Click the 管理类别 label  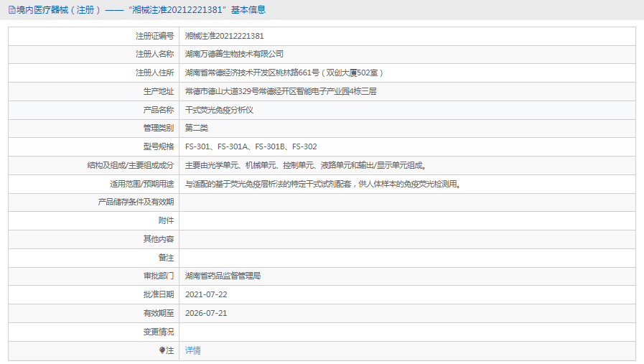159,129
